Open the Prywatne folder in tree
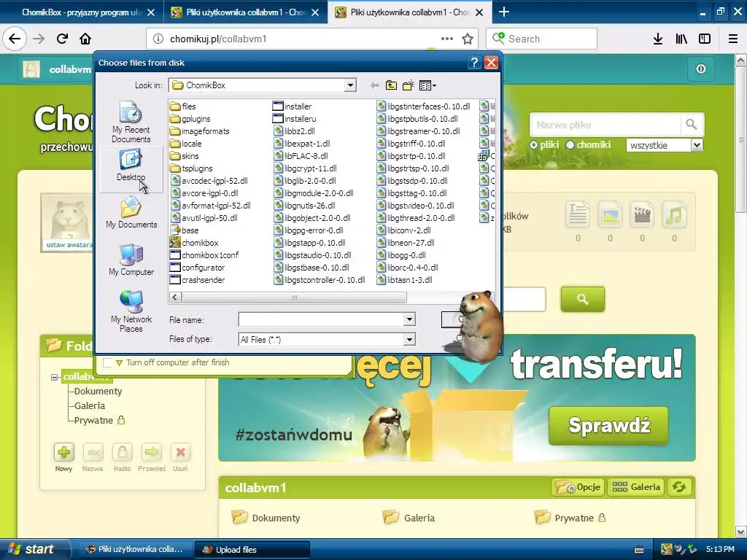 click(94, 421)
